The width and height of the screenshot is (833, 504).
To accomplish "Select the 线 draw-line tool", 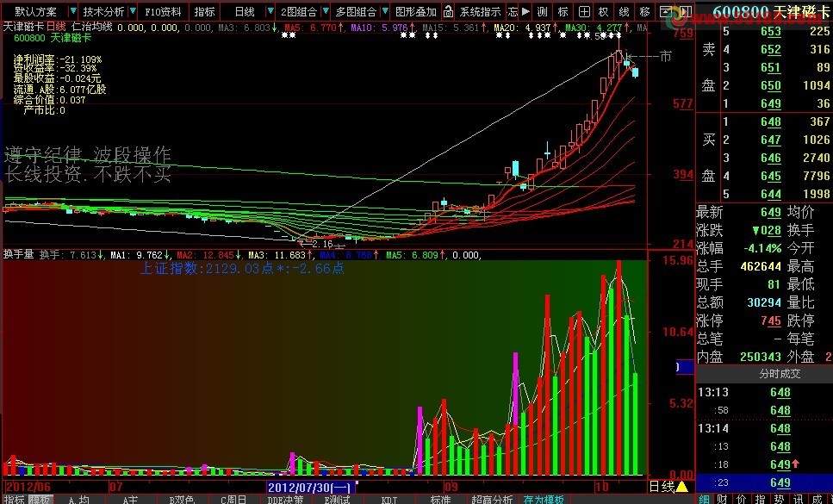I will [x=625, y=11].
